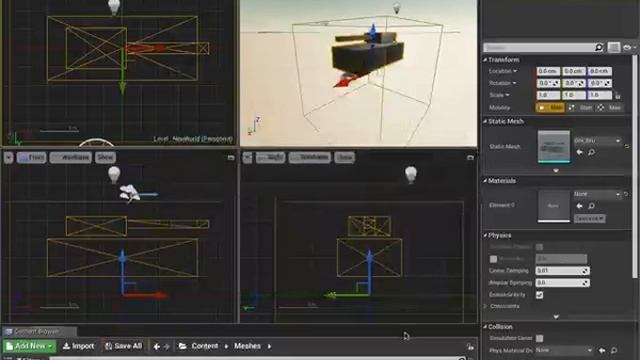Viewport: 640px width, 360px height.
Task: Click the search icon in Details search bar
Action: click(x=599, y=47)
